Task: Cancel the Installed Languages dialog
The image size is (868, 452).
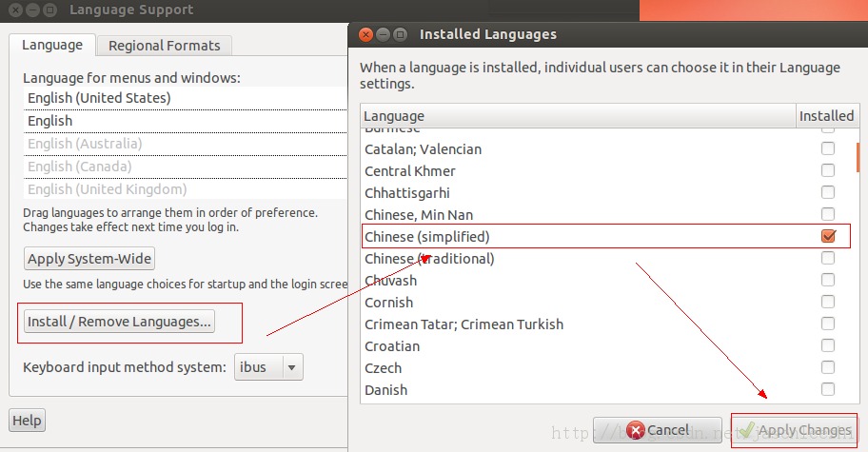Action: [x=657, y=430]
